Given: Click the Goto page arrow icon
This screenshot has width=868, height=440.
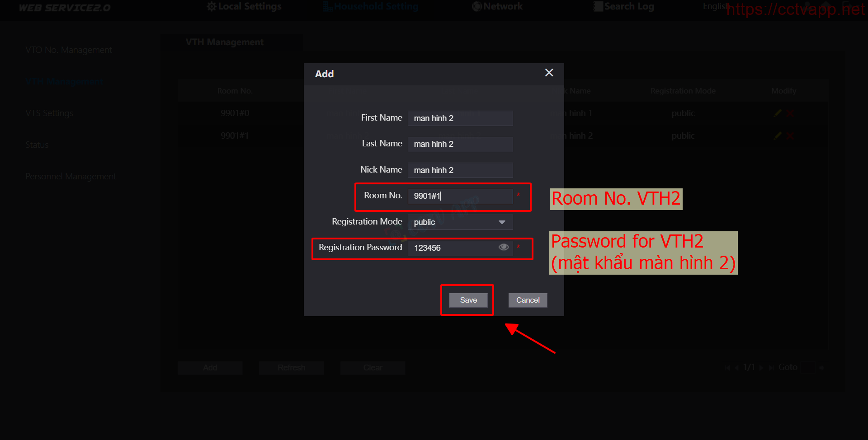Looking at the screenshot, I should (x=821, y=368).
